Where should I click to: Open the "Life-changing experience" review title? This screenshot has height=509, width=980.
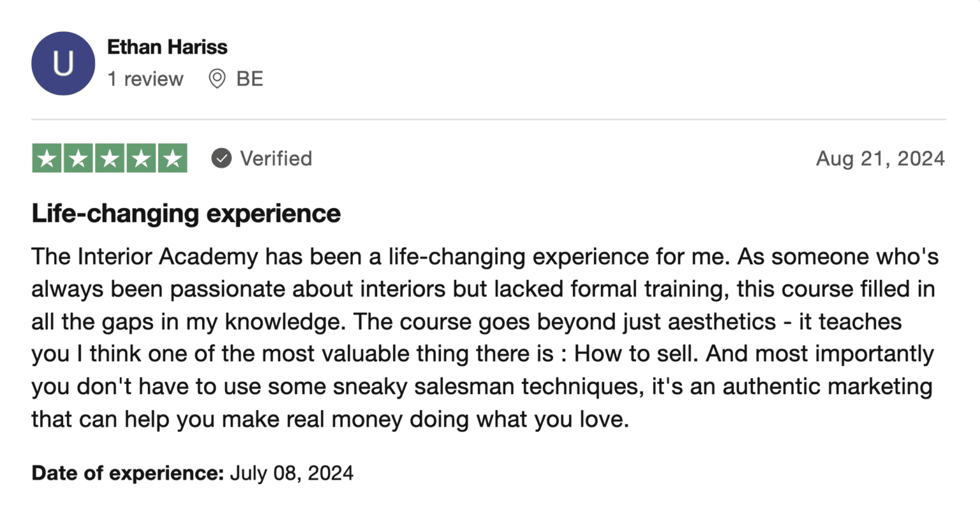click(186, 213)
